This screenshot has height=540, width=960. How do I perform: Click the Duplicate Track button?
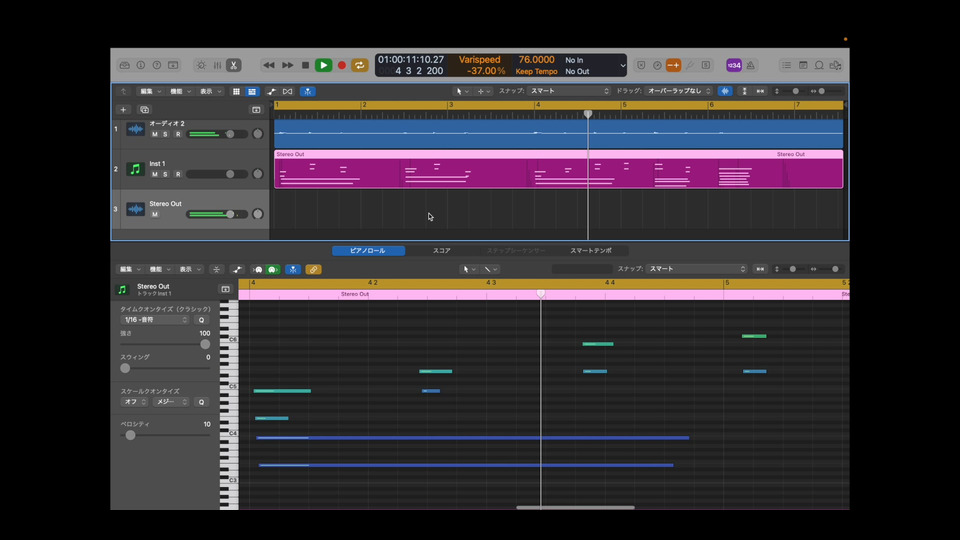pos(144,110)
